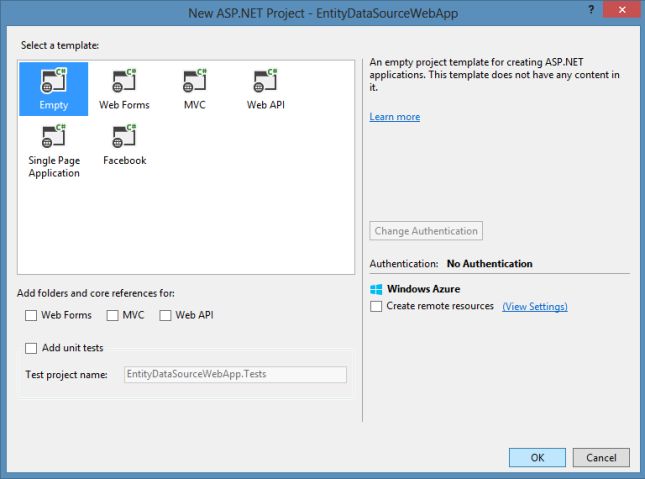645x479 pixels.
Task: Click the No Authentication status text
Action: click(490, 264)
